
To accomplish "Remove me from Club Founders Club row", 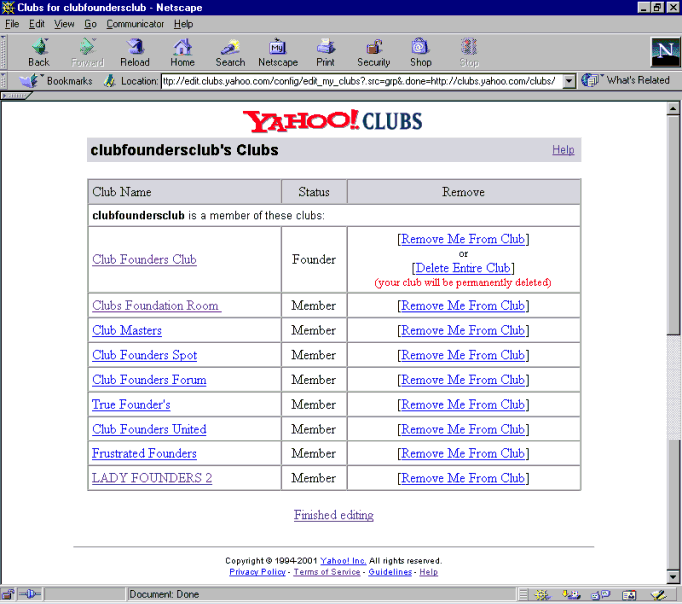I will click(x=463, y=239).
